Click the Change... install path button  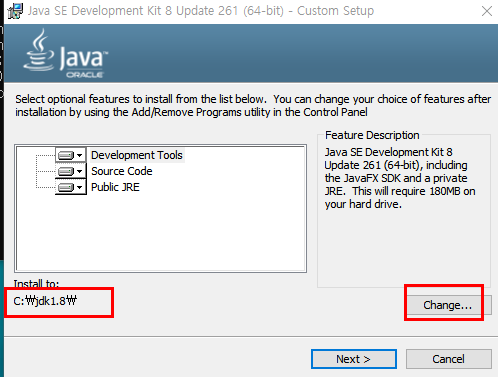pyautogui.click(x=448, y=305)
